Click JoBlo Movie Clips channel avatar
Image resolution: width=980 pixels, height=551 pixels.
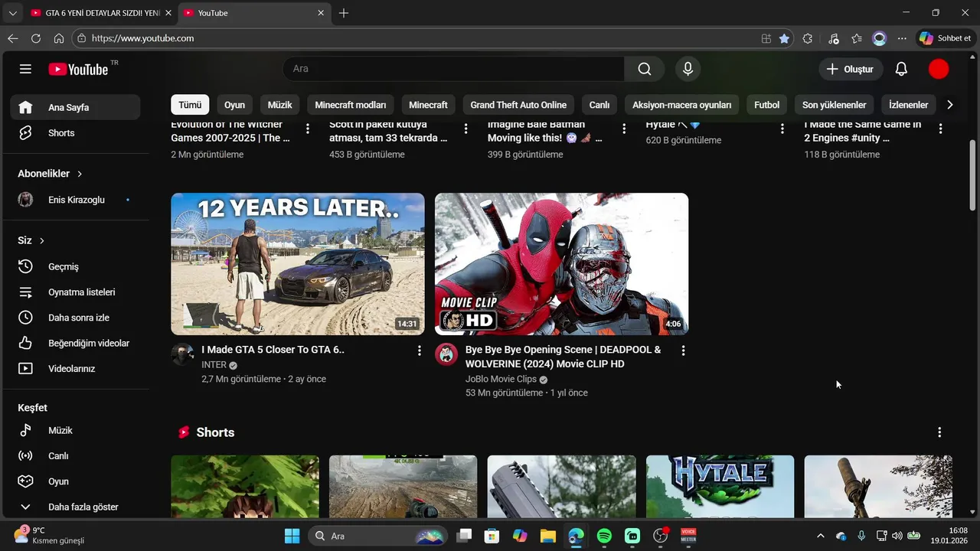pyautogui.click(x=446, y=354)
